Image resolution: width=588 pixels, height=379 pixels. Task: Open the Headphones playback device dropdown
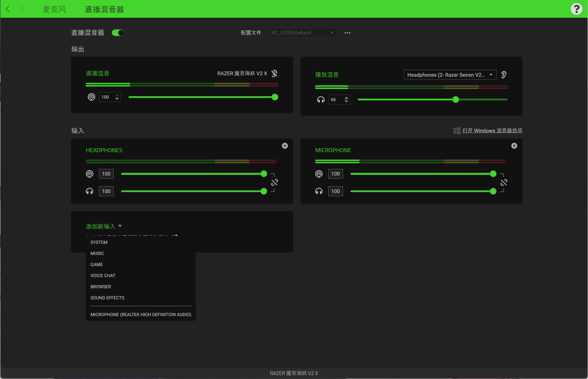pyautogui.click(x=450, y=75)
